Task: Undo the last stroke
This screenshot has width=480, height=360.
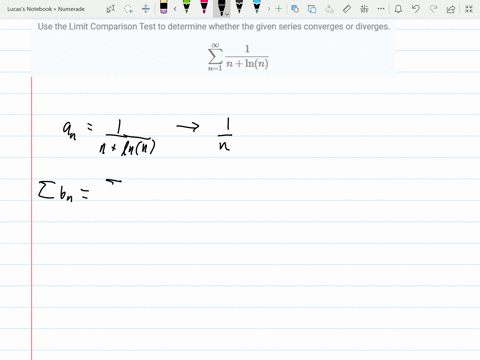Action: click(416, 9)
